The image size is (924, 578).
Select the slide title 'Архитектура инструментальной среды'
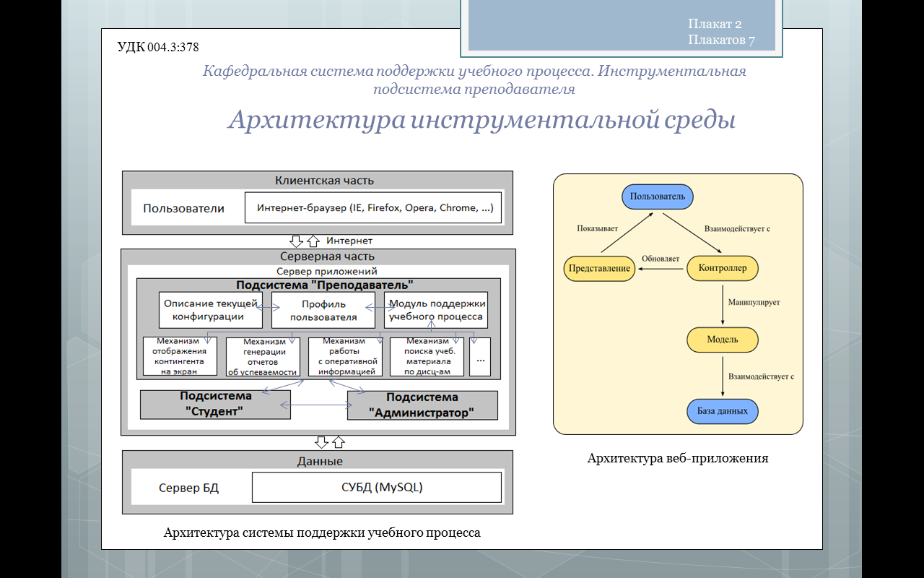point(481,120)
